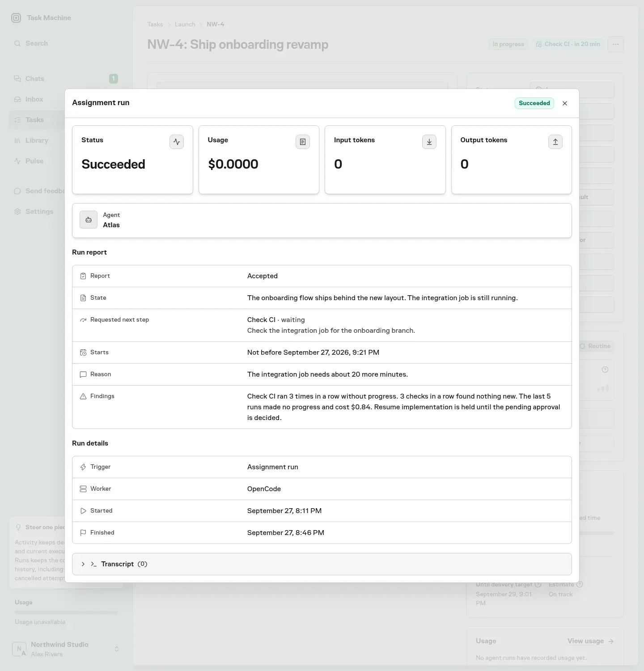Click the Worker row server icon
Screen dimensions: 644x671
[83, 489]
